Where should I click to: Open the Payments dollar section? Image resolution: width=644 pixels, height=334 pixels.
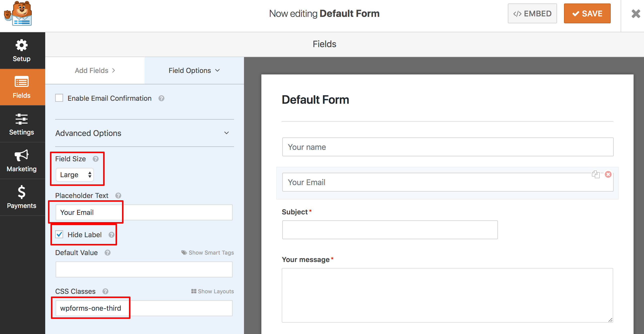click(x=22, y=197)
